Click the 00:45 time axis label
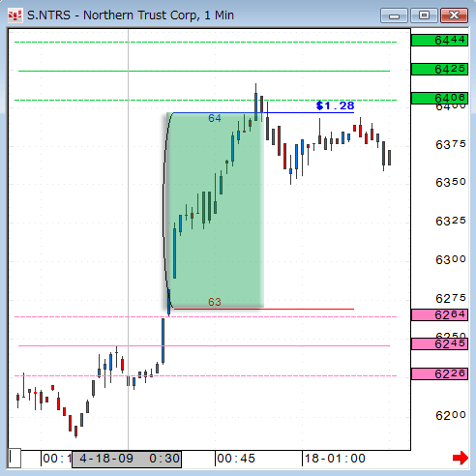This screenshot has height=476, width=476. coord(236,459)
